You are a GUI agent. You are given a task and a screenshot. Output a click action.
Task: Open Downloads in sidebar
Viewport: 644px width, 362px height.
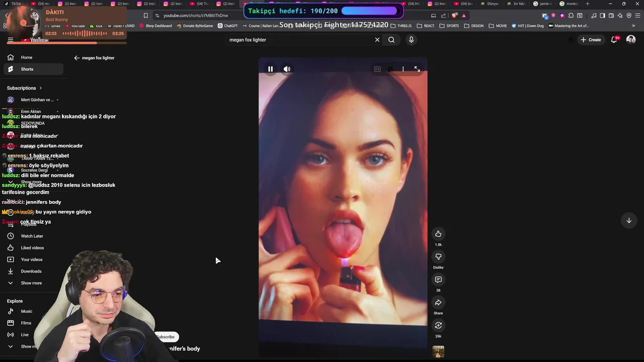(31, 271)
